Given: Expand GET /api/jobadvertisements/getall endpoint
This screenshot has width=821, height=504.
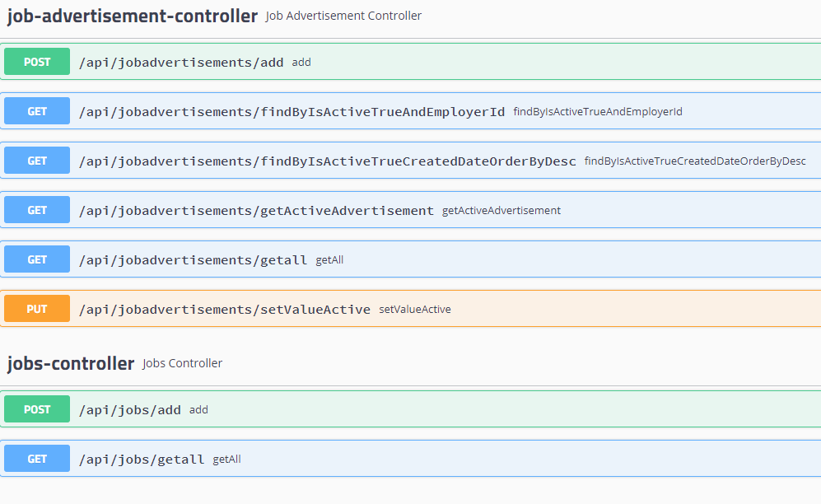Looking at the screenshot, I should pyautogui.click(x=410, y=259).
